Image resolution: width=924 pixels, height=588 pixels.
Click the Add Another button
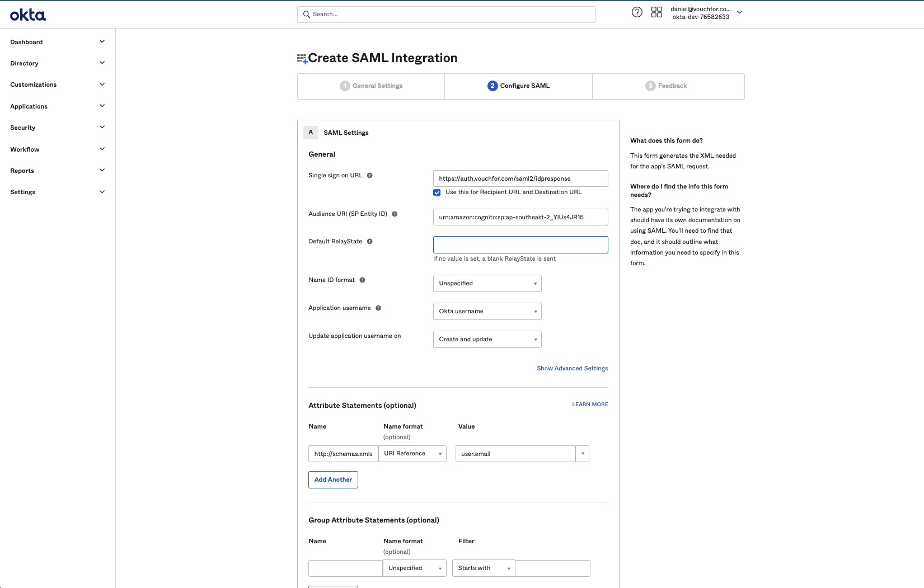point(333,480)
